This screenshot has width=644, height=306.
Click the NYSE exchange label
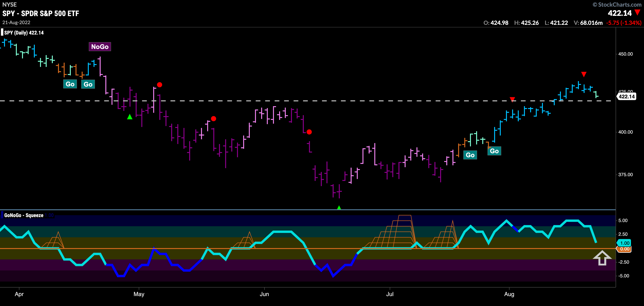pos(9,4)
